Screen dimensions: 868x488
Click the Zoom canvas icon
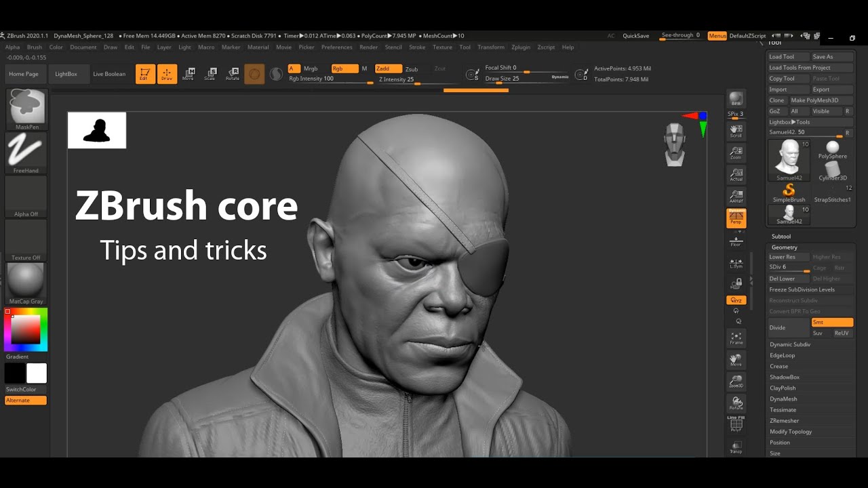736,152
